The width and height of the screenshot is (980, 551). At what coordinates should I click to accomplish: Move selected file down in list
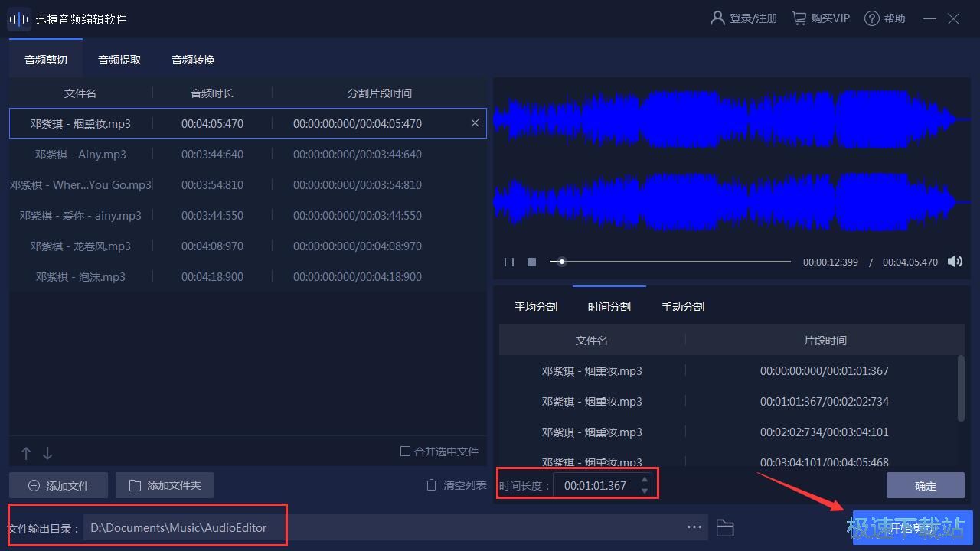click(x=47, y=453)
